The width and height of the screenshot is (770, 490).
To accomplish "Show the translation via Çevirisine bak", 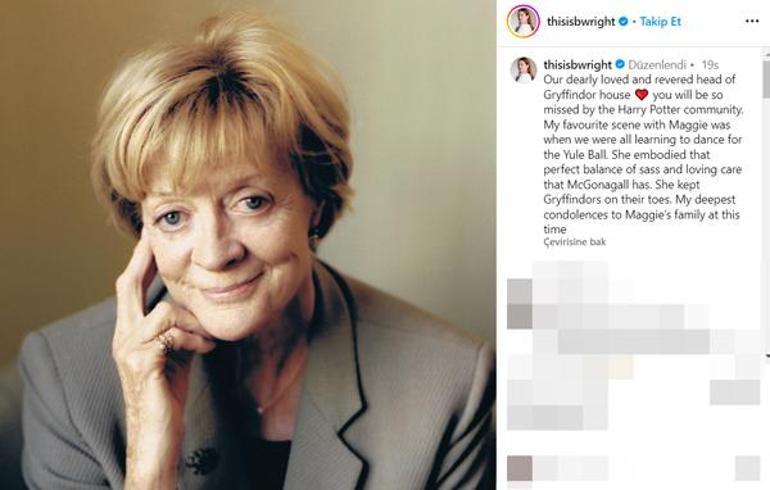I will pos(575,242).
